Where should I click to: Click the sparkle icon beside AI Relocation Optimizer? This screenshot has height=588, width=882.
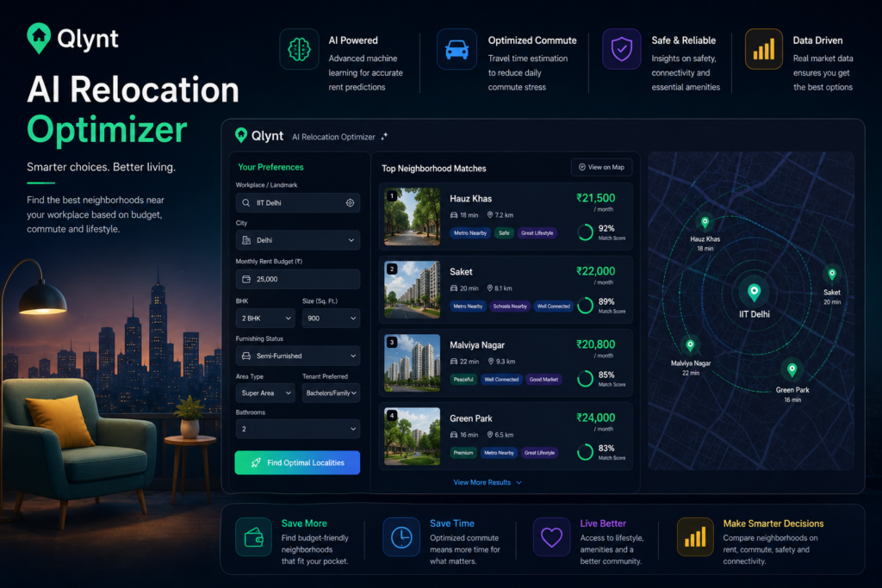click(x=385, y=136)
